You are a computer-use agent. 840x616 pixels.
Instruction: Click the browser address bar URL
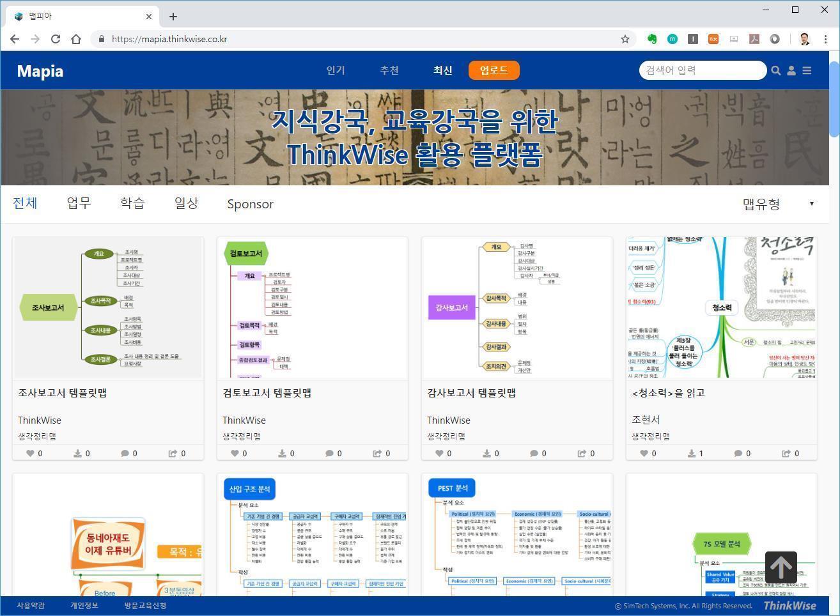point(169,39)
